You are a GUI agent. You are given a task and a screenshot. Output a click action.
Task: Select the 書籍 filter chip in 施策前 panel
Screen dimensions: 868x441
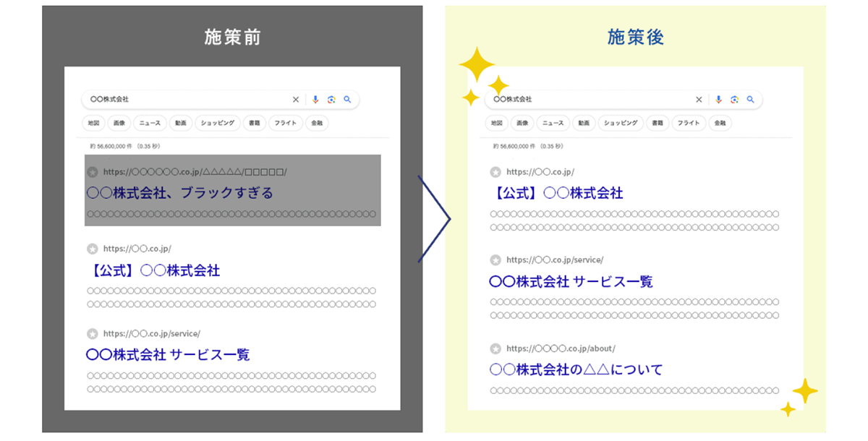tap(254, 124)
